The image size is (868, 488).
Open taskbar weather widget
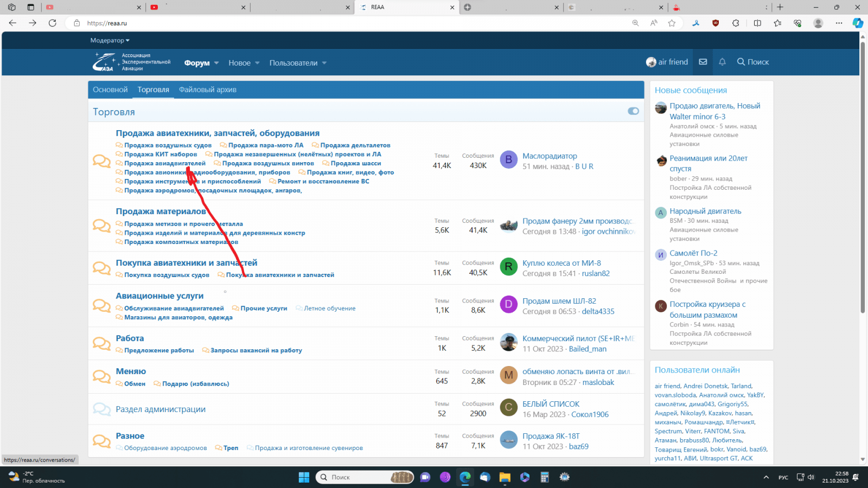(37, 477)
